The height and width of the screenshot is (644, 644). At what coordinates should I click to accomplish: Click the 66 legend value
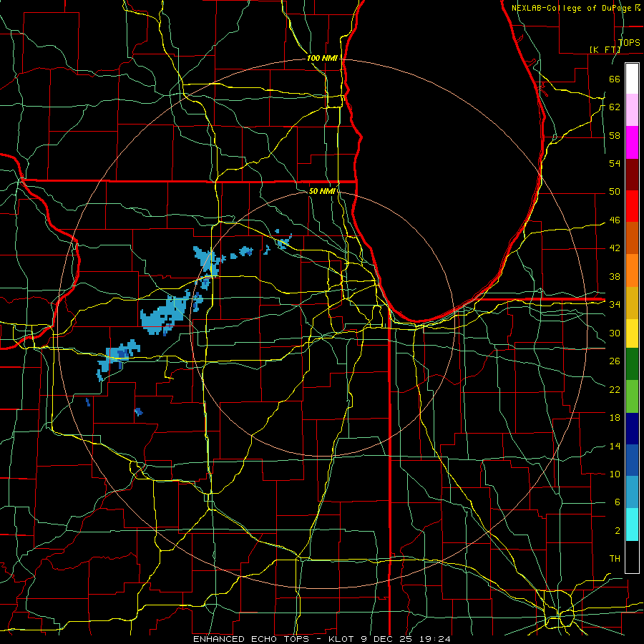pos(615,79)
